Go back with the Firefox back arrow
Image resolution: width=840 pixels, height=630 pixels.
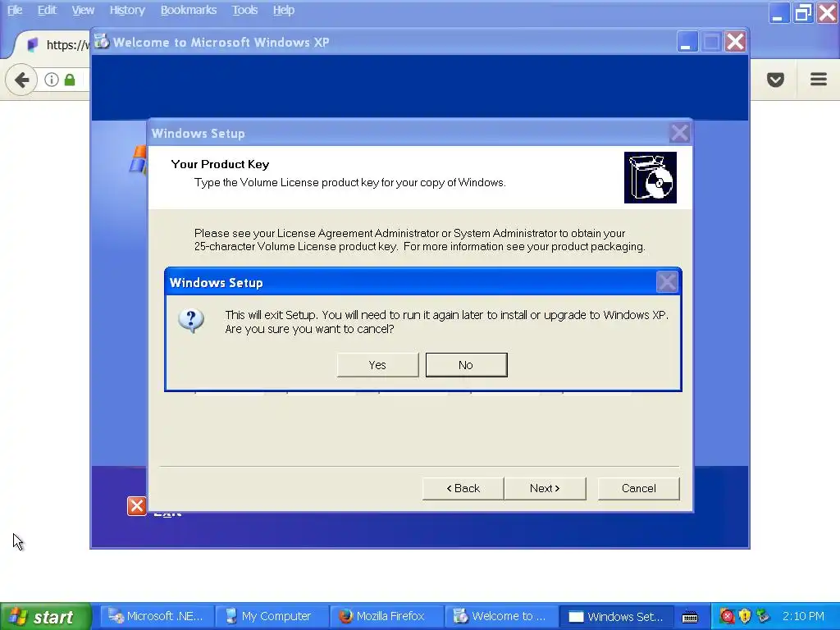pyautogui.click(x=21, y=80)
